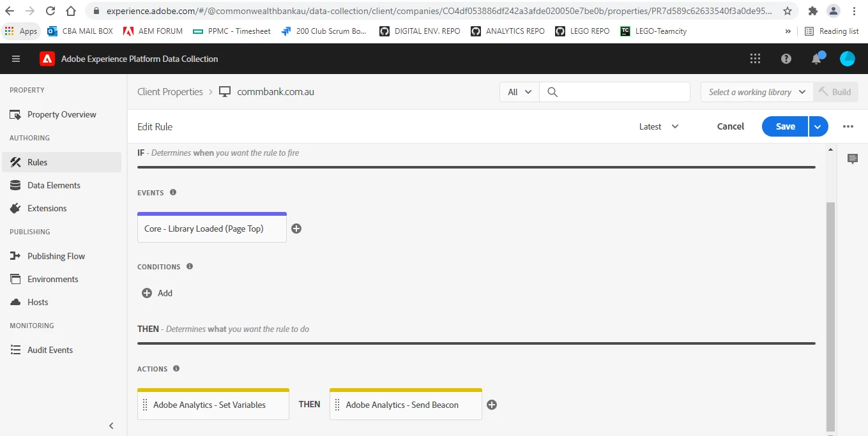Go to browser home page

tap(71, 11)
